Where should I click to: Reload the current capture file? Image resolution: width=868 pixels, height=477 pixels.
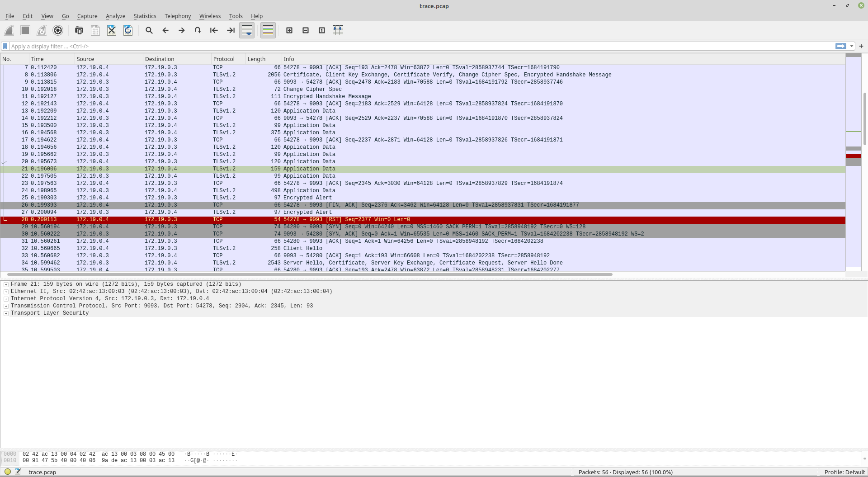click(128, 30)
